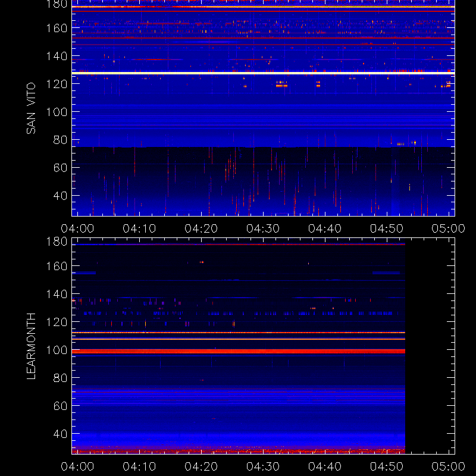Select the 120 frequency label on Learmonth plot
The width and height of the screenshot is (476, 476).
[x=57, y=322]
